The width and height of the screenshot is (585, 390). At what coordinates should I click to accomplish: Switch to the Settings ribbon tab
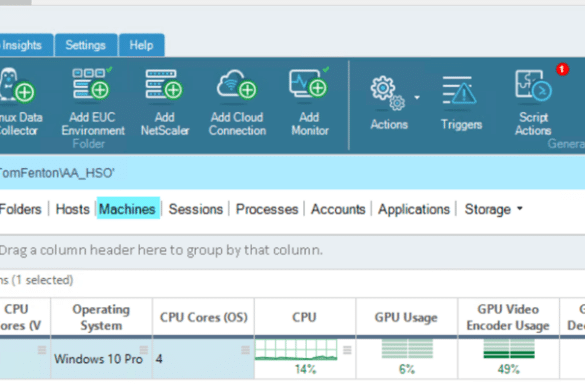pos(86,45)
